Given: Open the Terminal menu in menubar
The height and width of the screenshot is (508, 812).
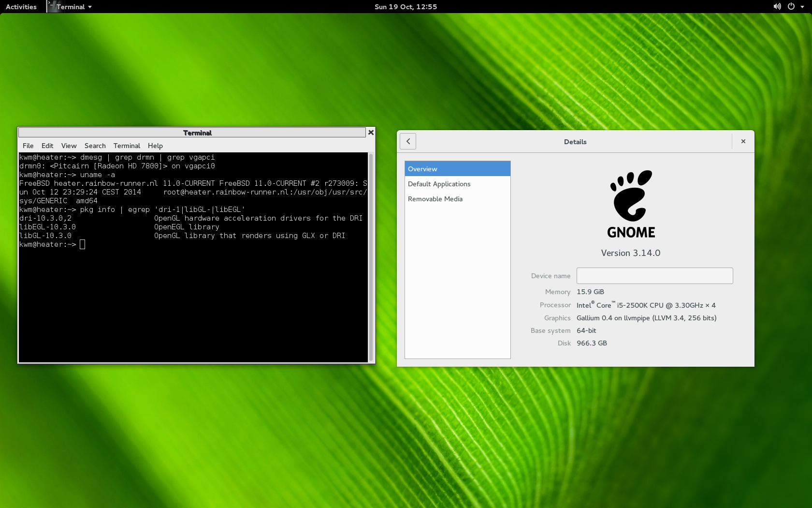Looking at the screenshot, I should pyautogui.click(x=127, y=146).
